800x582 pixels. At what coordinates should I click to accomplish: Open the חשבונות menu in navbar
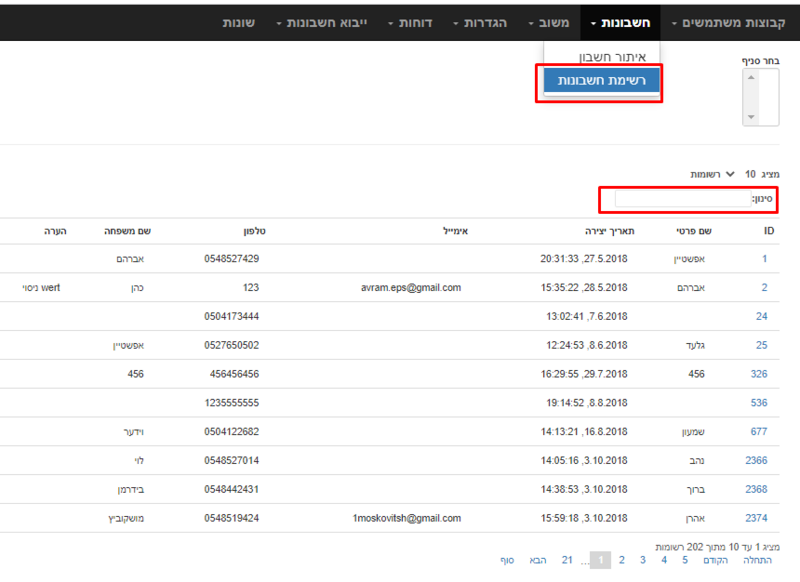620,23
